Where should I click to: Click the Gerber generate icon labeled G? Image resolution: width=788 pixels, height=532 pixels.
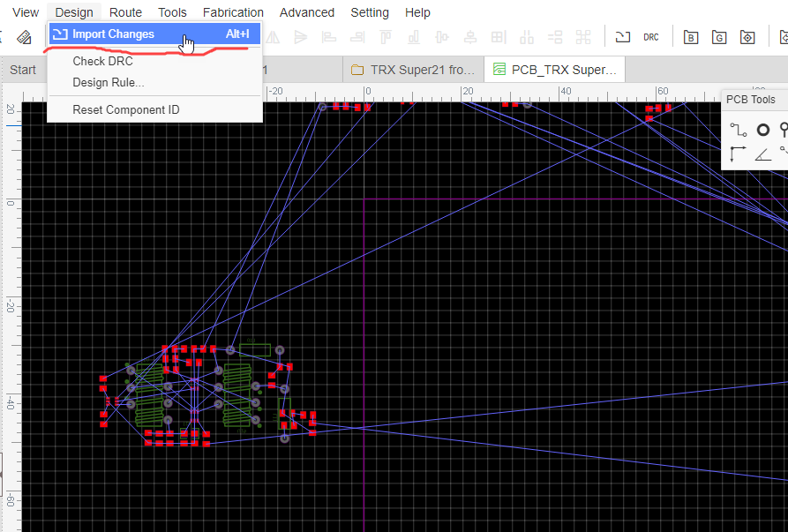719,37
